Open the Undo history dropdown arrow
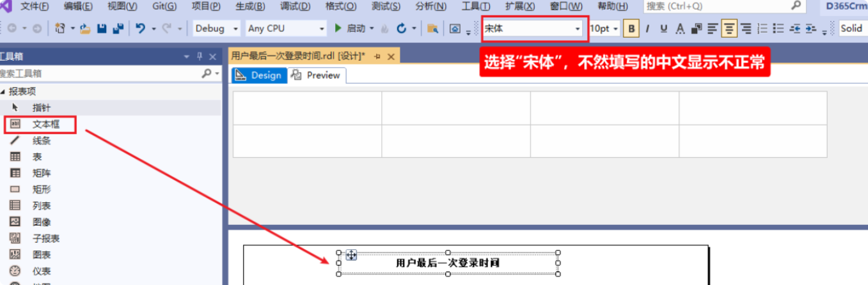Viewport: 868px width, 285px height. (154, 29)
